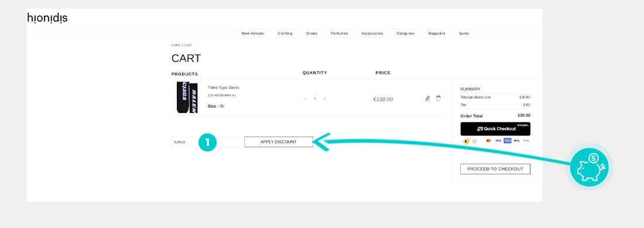644x228 pixels.
Task: Click the pencil edit icon for Tilted Typo Socks
Action: [x=427, y=98]
